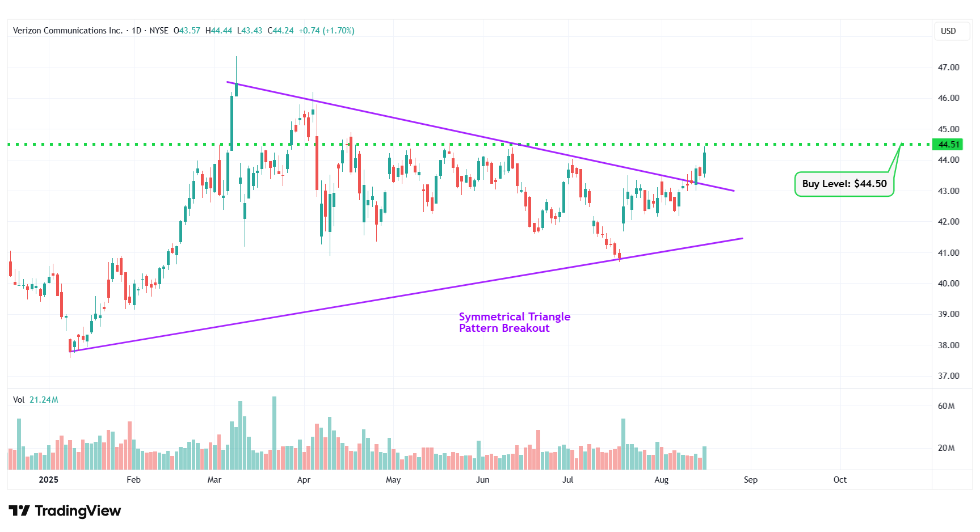Image resolution: width=980 pixels, height=532 pixels.
Task: Click the Verizon Communications Inc. symbol title
Action: [x=68, y=31]
